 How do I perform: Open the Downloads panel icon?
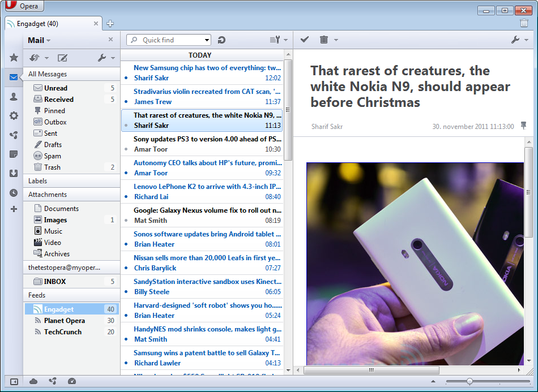point(14,174)
